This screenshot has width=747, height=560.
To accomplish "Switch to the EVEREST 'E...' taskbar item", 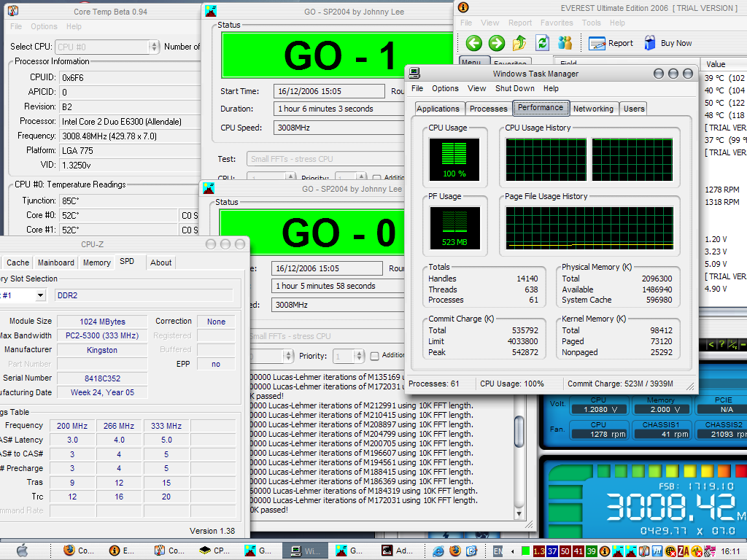I will pyautogui.click(x=122, y=551).
